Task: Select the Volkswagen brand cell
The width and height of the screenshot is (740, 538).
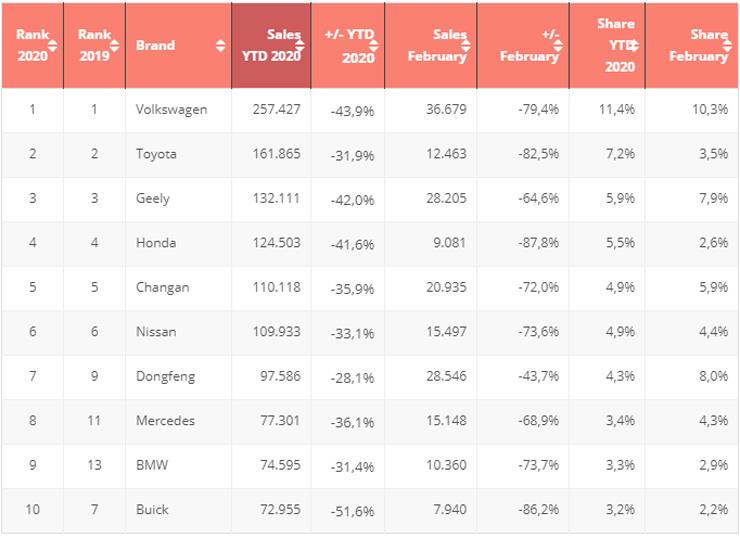Action: [171, 110]
